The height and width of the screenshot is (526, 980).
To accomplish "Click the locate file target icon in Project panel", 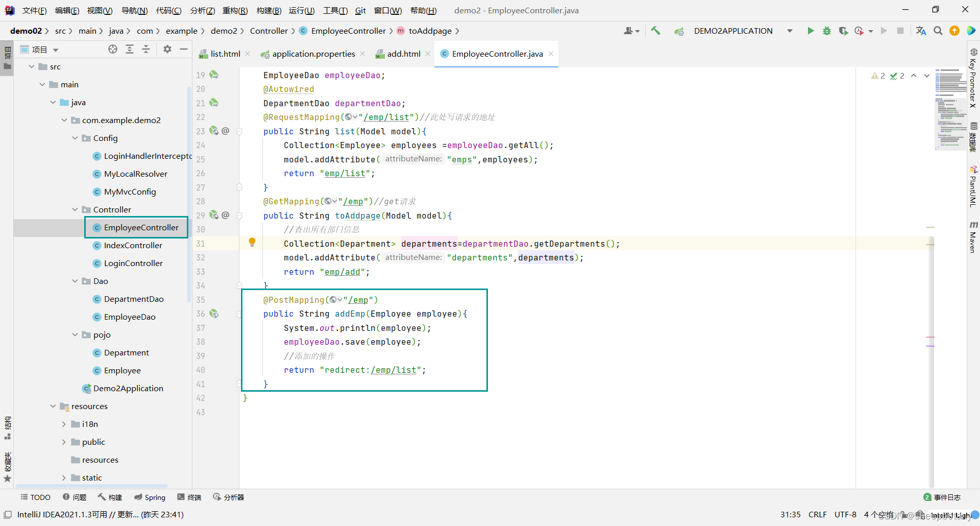I will [113, 49].
